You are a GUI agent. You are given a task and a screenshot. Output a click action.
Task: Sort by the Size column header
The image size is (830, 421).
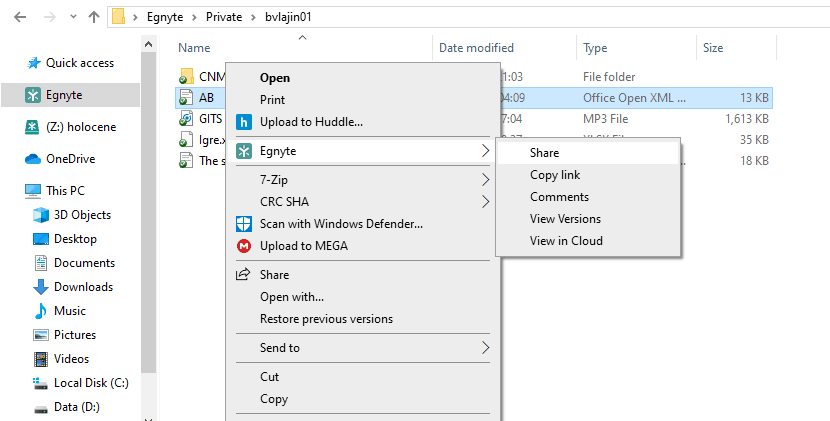point(713,48)
